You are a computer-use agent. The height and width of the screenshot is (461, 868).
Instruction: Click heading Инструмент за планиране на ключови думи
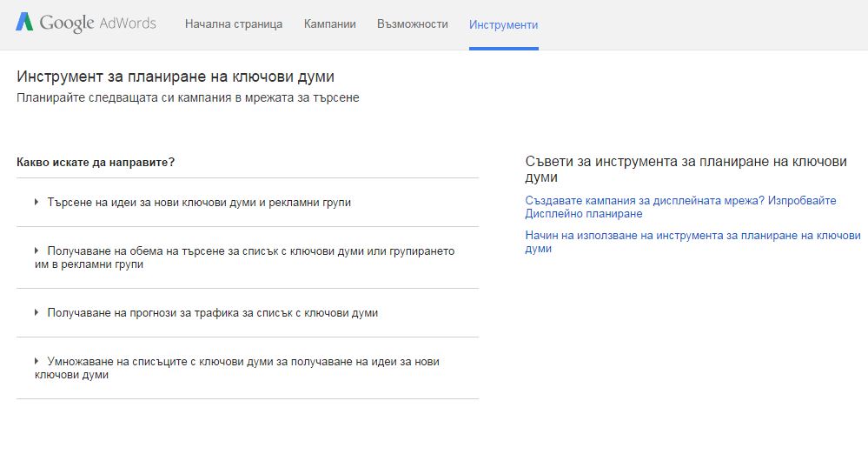176,77
